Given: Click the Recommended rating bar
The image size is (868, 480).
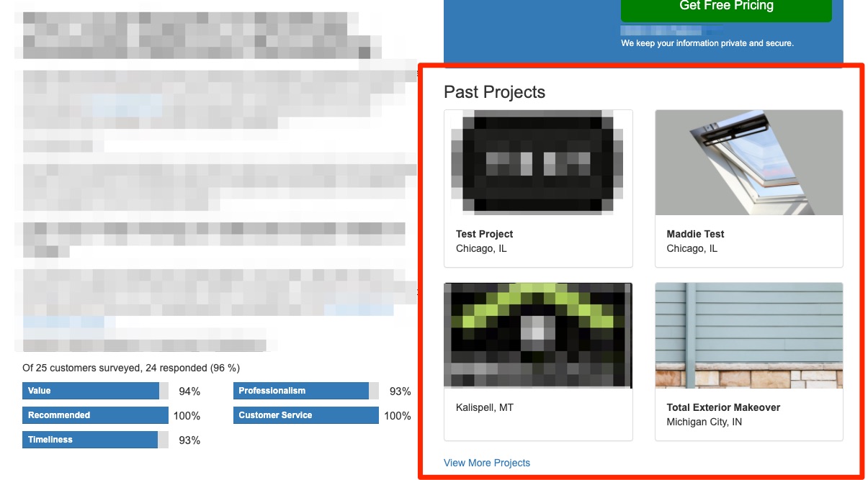Looking at the screenshot, I should (95, 415).
